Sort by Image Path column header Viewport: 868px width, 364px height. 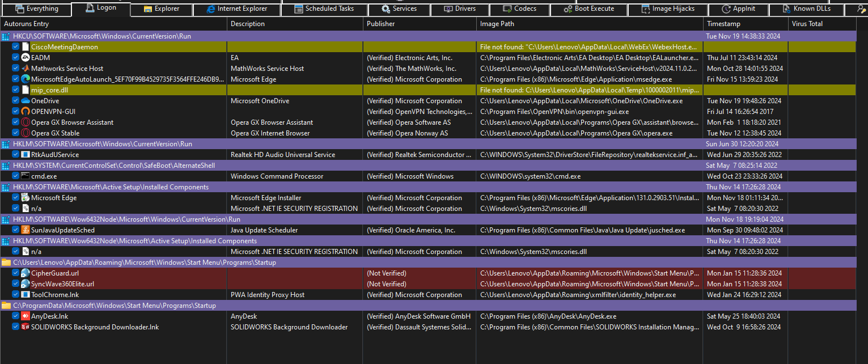tap(590, 24)
